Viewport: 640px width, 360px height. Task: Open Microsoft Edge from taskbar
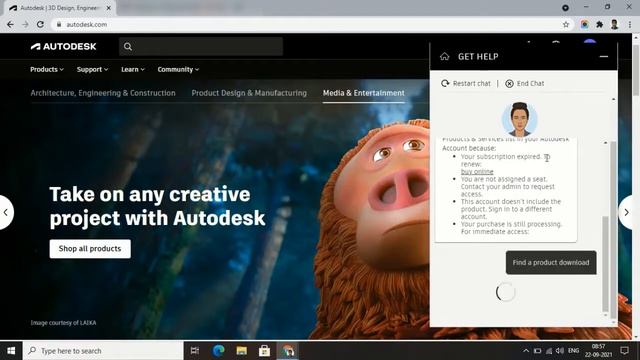pos(218,351)
